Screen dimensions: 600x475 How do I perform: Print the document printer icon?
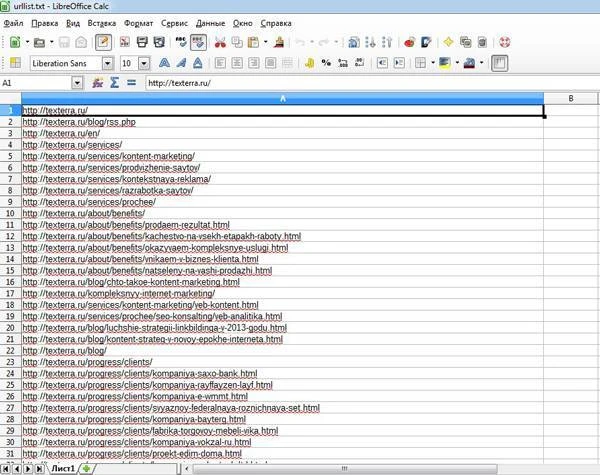(142, 42)
